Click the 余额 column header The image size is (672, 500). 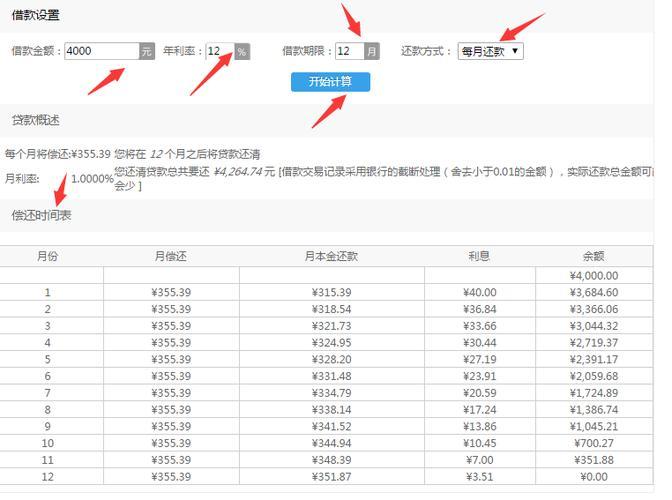click(594, 256)
